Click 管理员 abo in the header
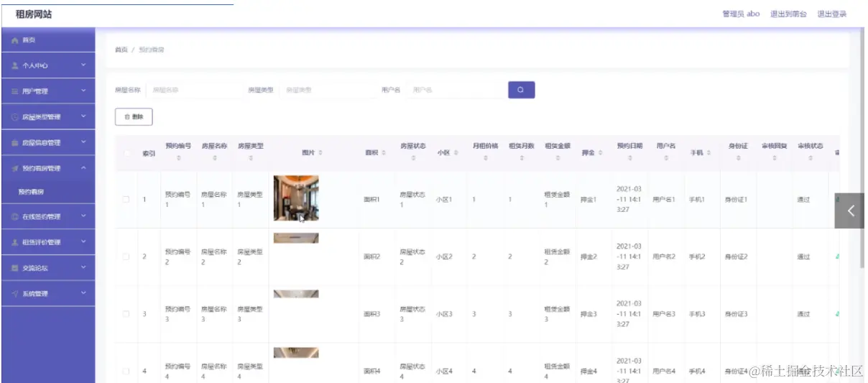 click(x=741, y=14)
